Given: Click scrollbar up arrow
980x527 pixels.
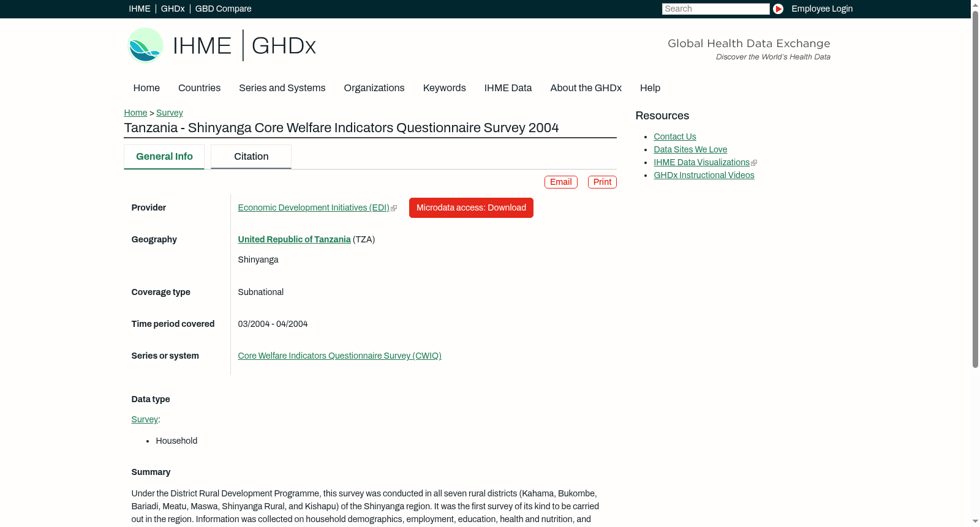Looking at the screenshot, I should point(975,5).
